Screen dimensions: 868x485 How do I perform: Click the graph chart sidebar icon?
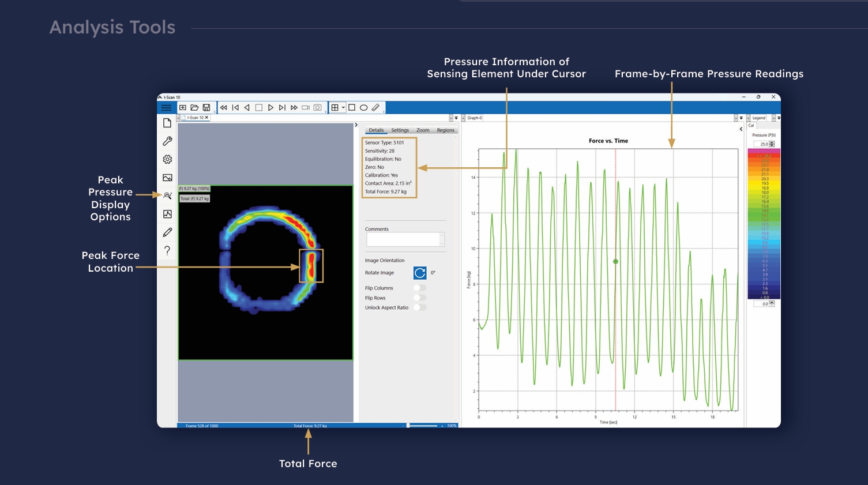(167, 214)
